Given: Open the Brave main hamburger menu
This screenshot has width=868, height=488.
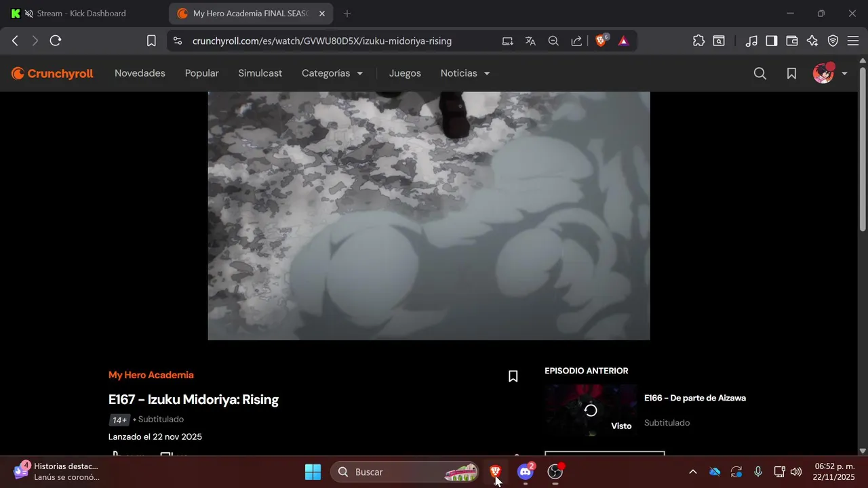Looking at the screenshot, I should point(852,41).
